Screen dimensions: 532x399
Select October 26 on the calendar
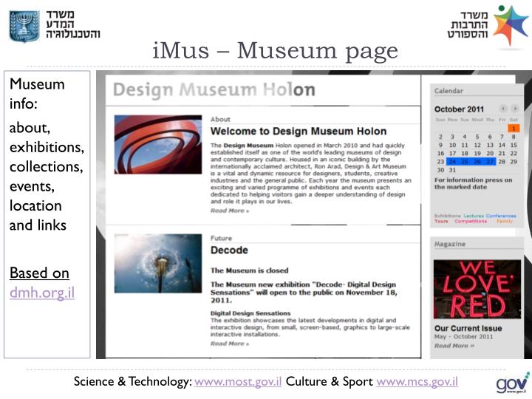pos(477,162)
